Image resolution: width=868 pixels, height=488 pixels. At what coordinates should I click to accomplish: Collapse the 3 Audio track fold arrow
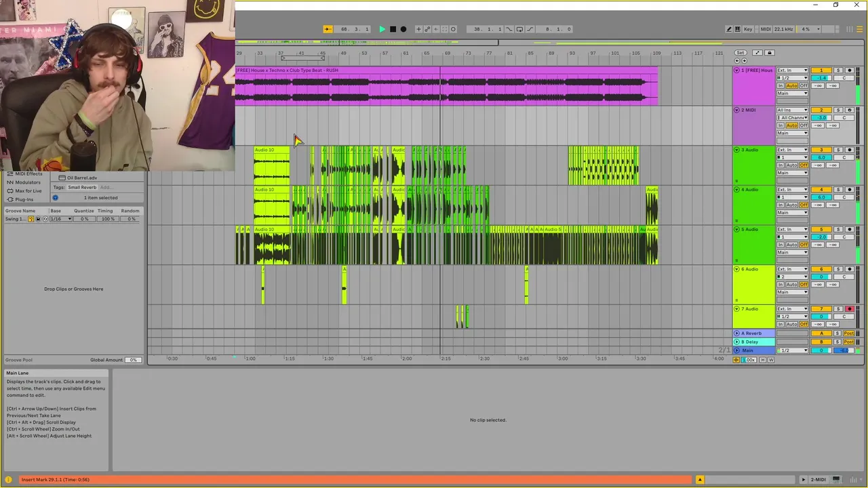737,150
